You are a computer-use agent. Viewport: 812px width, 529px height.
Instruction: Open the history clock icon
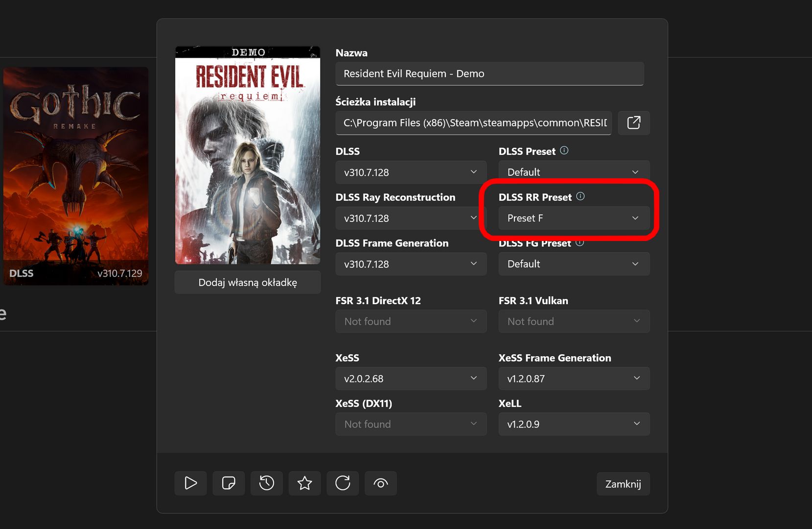tap(267, 483)
